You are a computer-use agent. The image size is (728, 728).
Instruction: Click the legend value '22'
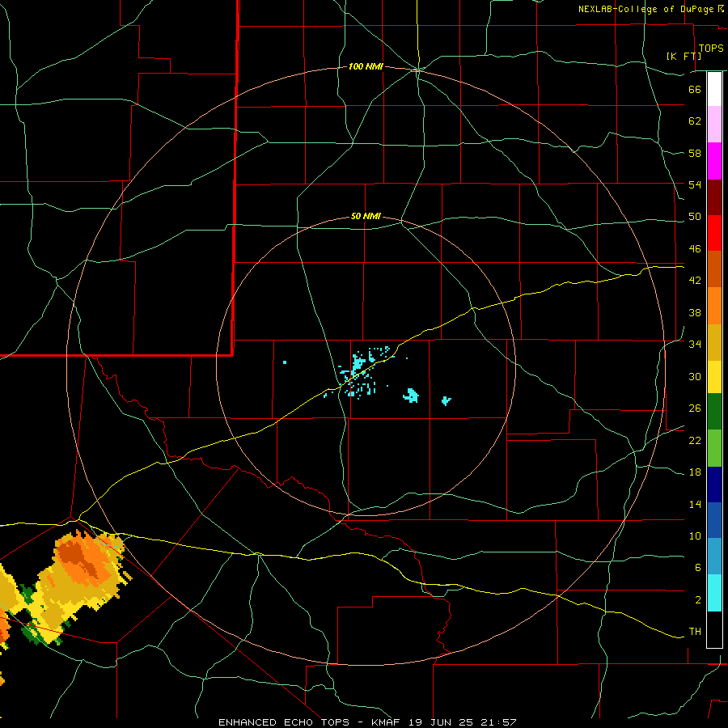(695, 440)
